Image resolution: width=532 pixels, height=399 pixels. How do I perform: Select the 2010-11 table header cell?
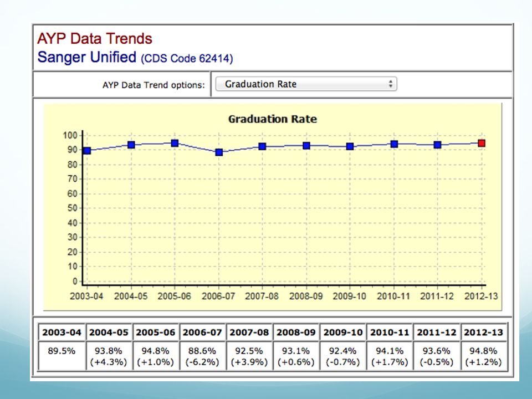point(390,332)
